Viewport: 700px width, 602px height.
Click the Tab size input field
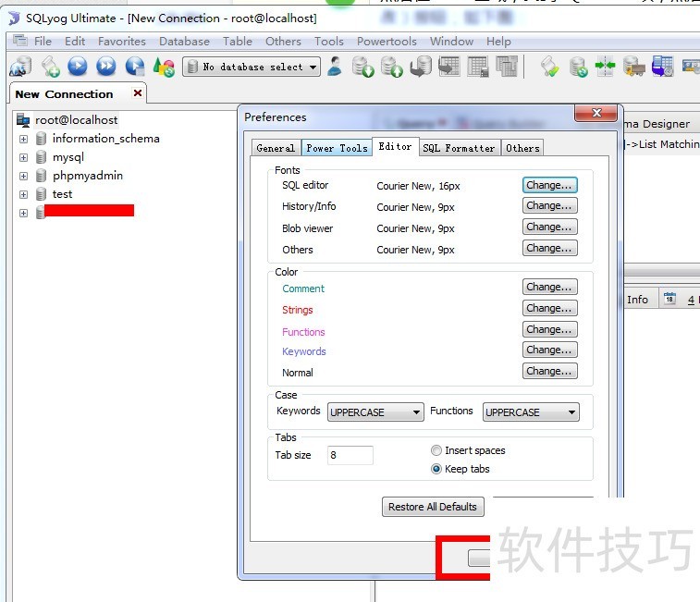(x=350, y=455)
